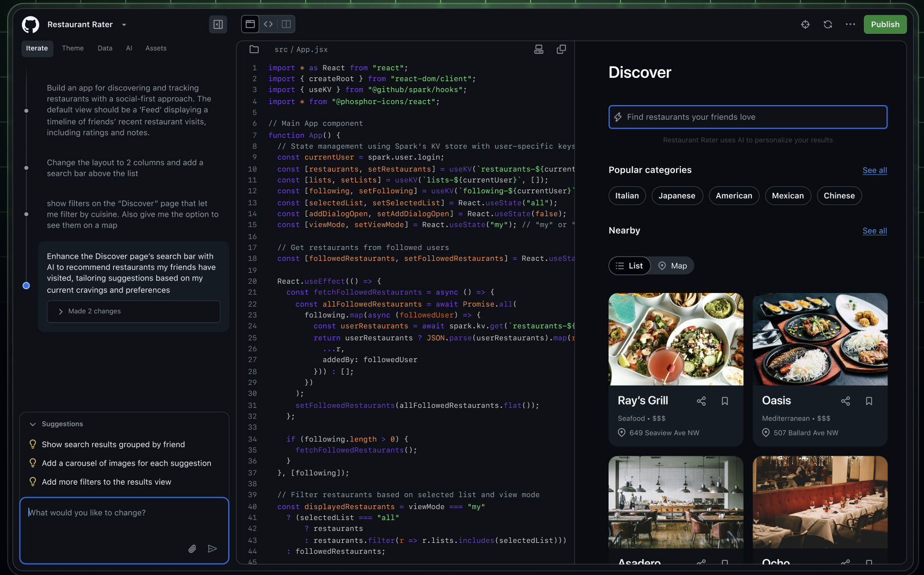Image resolution: width=924 pixels, height=575 pixels.
Task: Collapse the left chat sidebar panel
Action: pos(218,24)
